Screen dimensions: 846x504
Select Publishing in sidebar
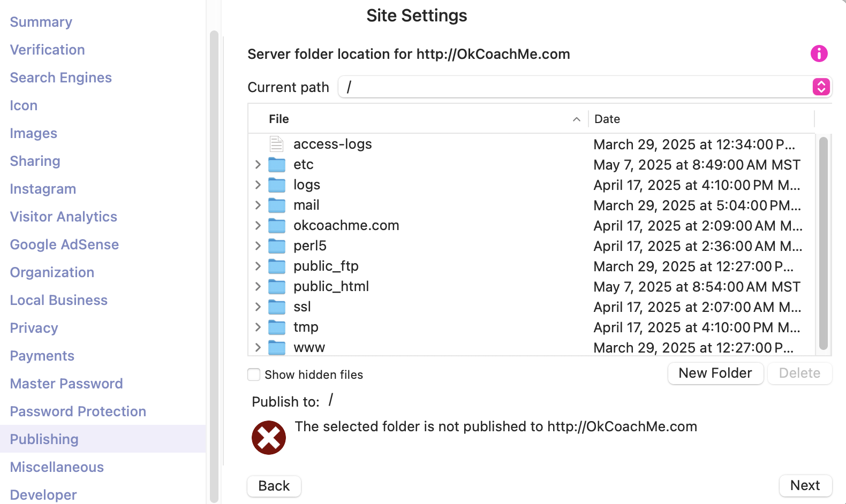103,439
